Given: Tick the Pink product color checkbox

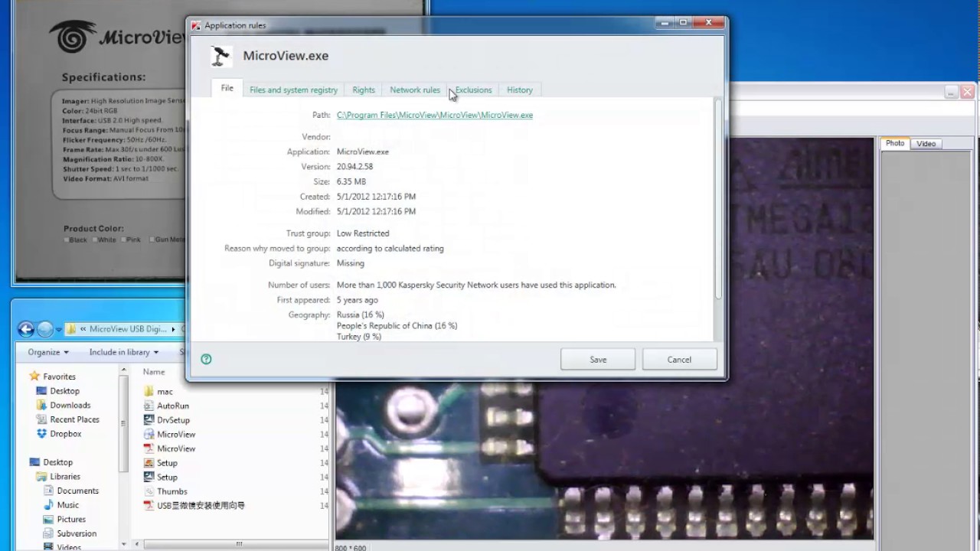Looking at the screenshot, I should 123,240.
